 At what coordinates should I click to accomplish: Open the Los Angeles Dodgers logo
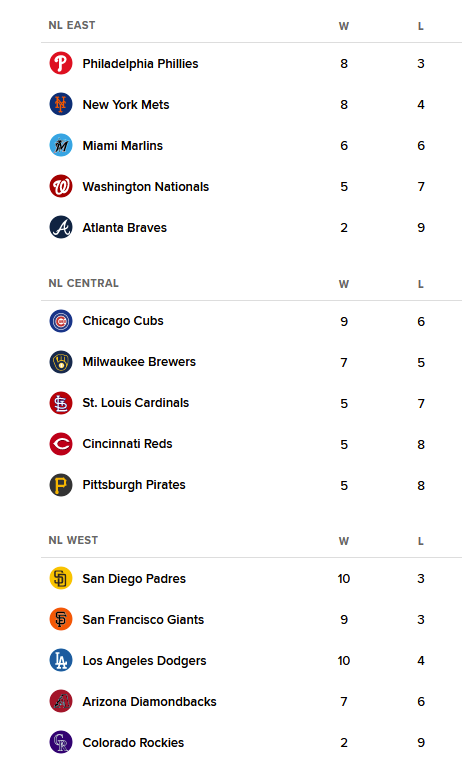61,660
